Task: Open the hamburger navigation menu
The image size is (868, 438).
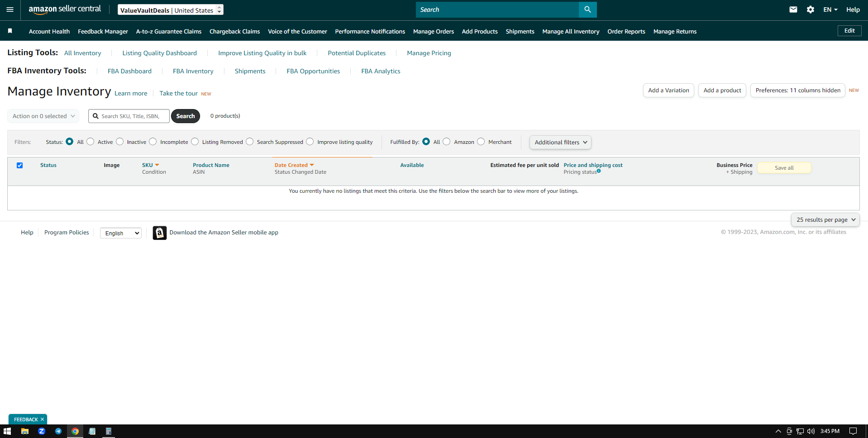Action: coord(10,10)
